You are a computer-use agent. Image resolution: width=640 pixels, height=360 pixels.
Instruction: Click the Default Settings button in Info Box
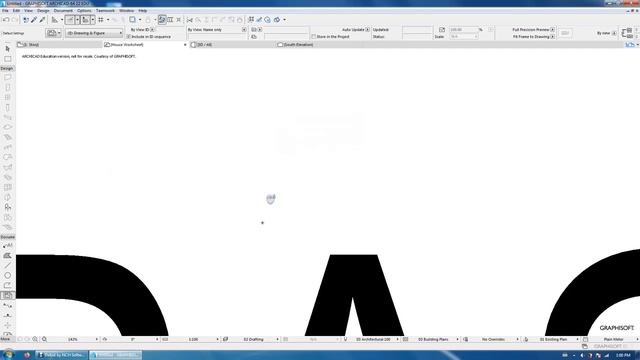click(x=13, y=33)
